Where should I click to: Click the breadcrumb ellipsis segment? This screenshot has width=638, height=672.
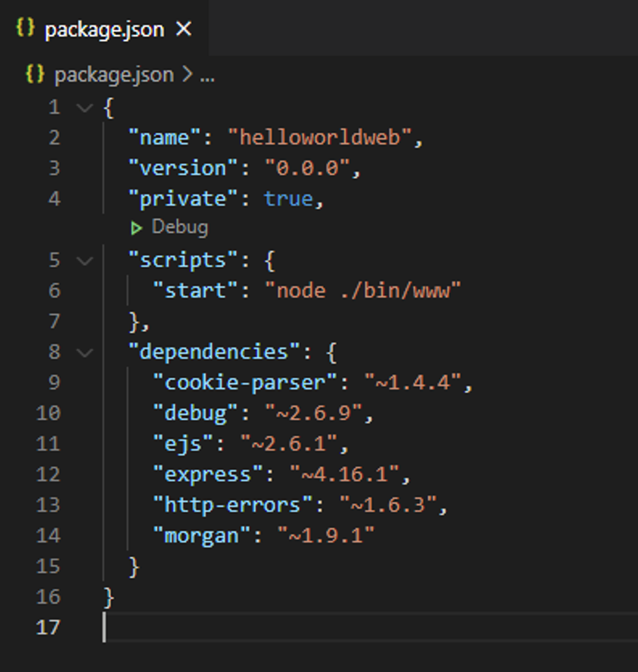click(x=207, y=76)
